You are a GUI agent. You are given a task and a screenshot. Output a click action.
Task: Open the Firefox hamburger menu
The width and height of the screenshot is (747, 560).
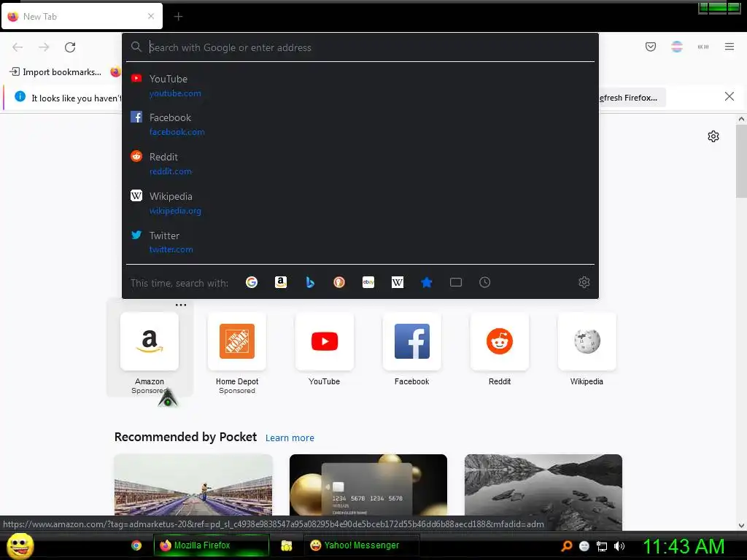(729, 47)
